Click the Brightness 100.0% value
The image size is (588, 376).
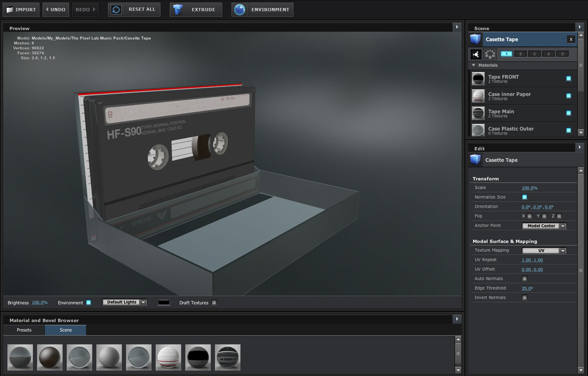coord(40,302)
